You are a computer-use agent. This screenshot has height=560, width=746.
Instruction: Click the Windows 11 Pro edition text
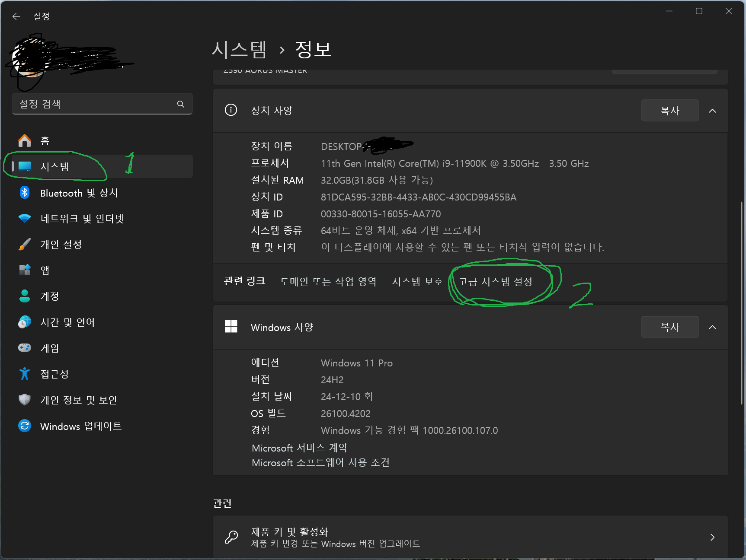[357, 363]
